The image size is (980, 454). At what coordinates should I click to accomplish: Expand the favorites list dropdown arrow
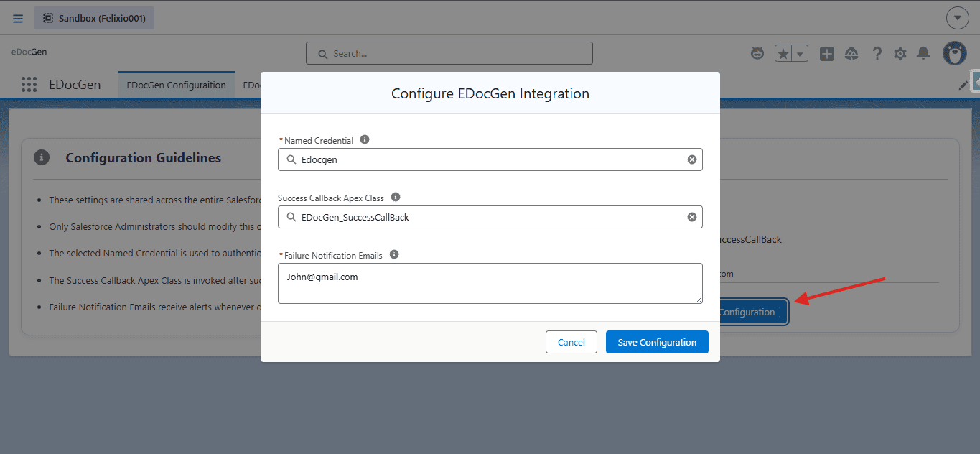coord(801,53)
